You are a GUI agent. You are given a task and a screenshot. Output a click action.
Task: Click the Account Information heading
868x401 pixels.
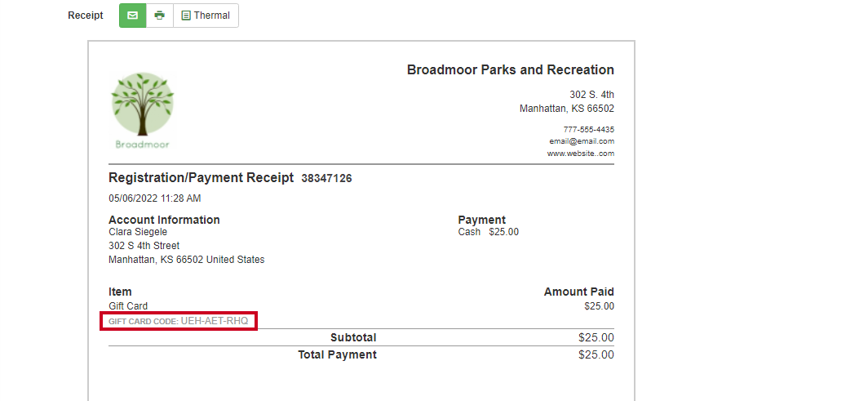[165, 220]
